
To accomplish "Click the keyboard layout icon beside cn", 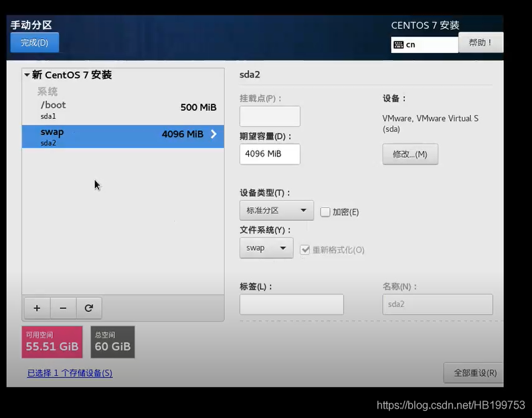I will [399, 45].
